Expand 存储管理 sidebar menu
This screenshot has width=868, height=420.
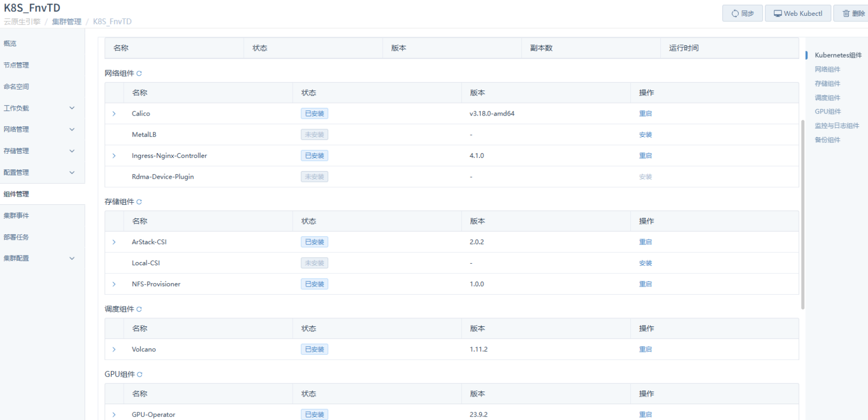[72, 151]
